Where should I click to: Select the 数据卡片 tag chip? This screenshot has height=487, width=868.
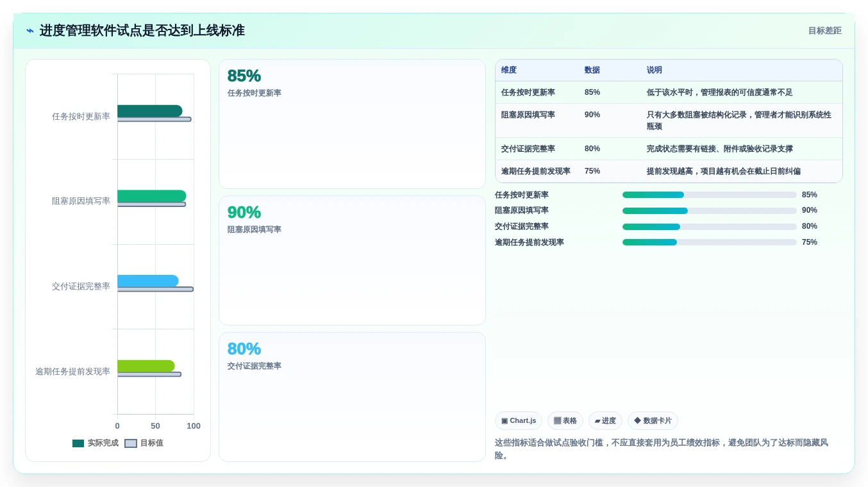tap(653, 421)
